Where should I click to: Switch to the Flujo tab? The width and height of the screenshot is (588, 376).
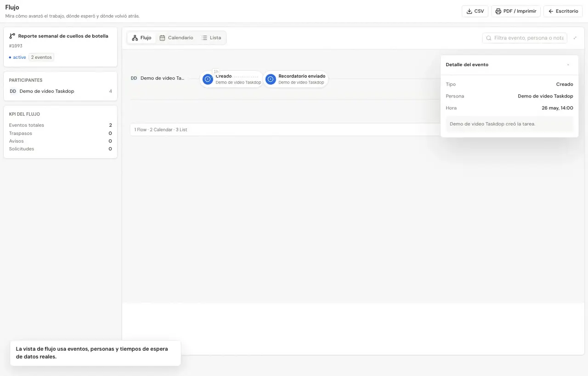coord(141,38)
